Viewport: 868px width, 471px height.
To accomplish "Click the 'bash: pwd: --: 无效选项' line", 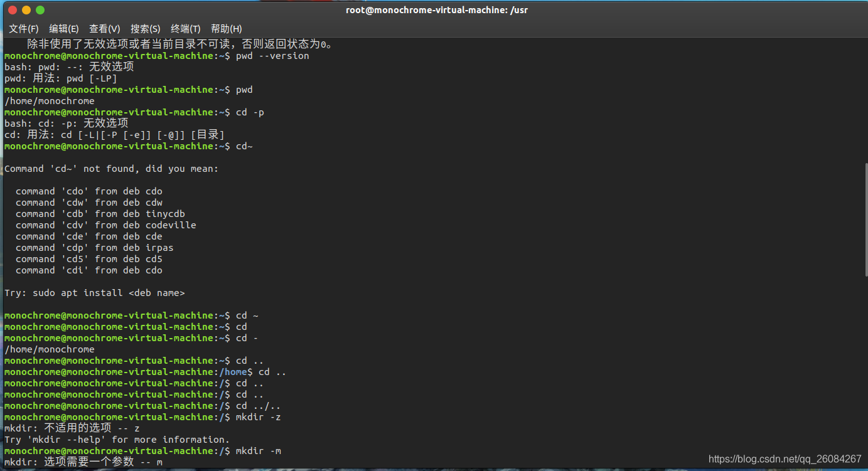I will pyautogui.click(x=69, y=67).
